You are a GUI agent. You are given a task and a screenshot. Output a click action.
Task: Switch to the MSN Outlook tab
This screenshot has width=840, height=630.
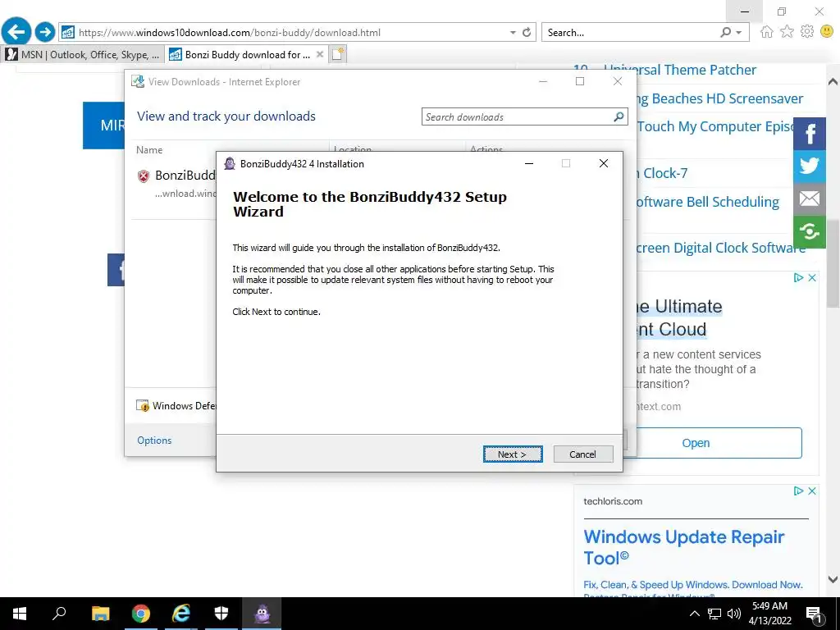point(82,55)
